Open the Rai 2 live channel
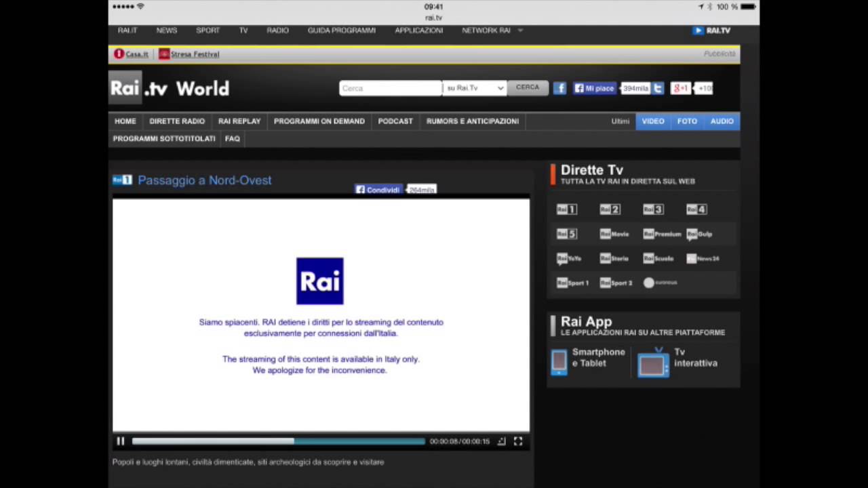The image size is (868, 488). point(610,209)
